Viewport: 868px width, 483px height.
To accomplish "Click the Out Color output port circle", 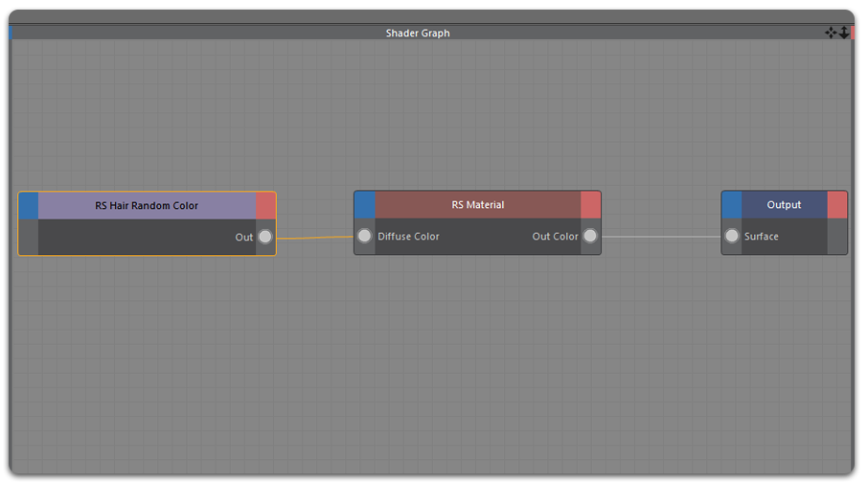I will pyautogui.click(x=590, y=237).
